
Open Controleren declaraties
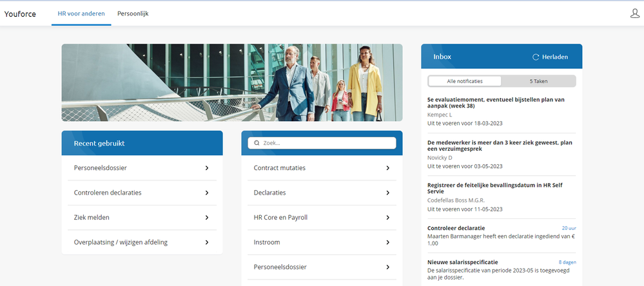pos(142,193)
